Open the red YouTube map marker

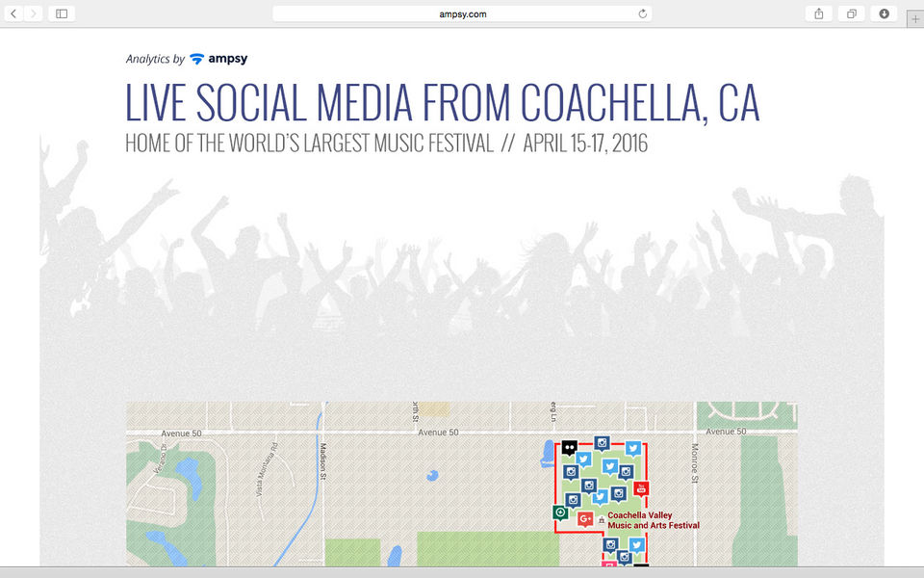(x=641, y=487)
